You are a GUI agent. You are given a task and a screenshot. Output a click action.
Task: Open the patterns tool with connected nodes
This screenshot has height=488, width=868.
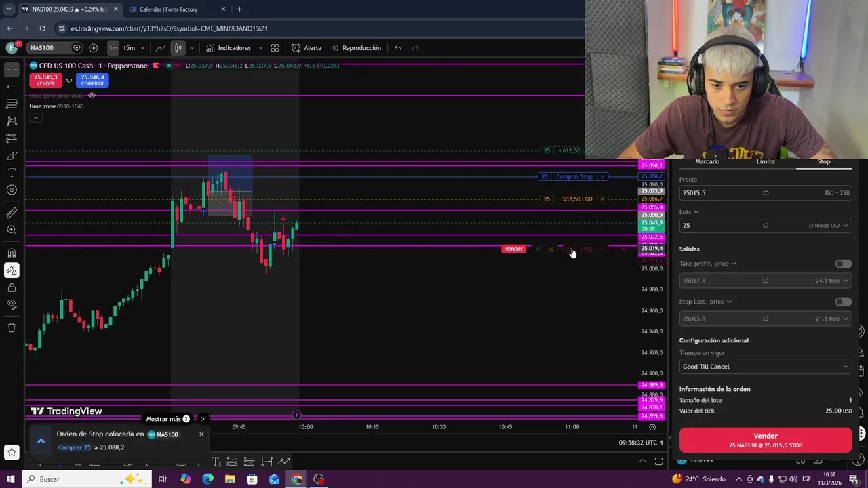click(x=12, y=121)
